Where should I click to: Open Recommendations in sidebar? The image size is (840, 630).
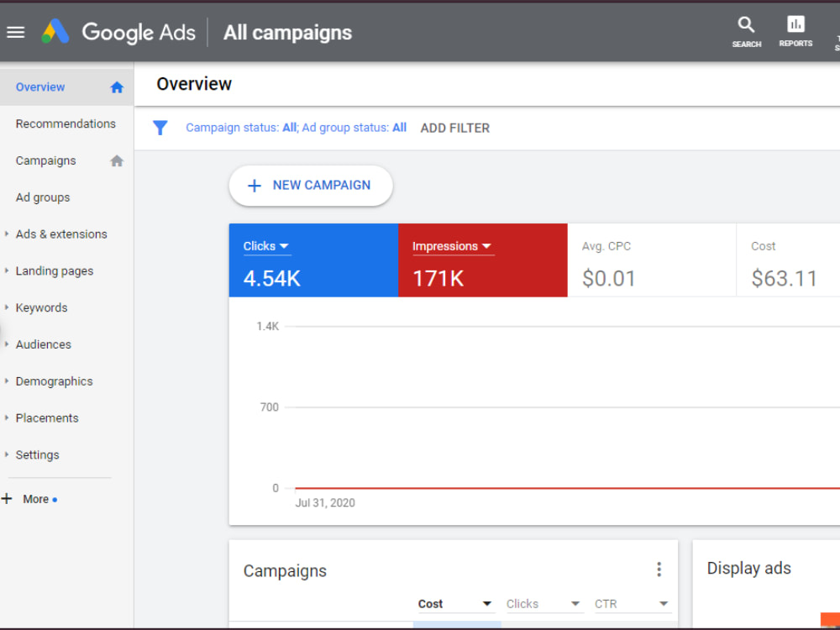point(66,123)
